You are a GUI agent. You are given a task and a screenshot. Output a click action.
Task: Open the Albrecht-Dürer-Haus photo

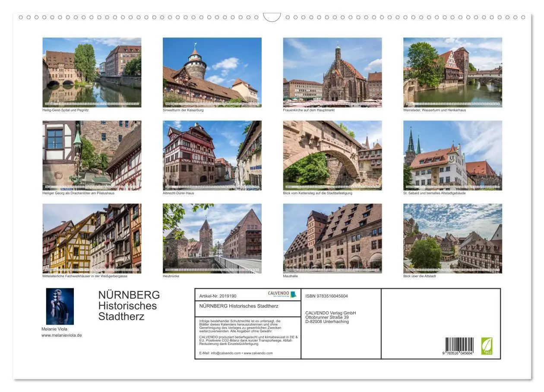click(212, 155)
